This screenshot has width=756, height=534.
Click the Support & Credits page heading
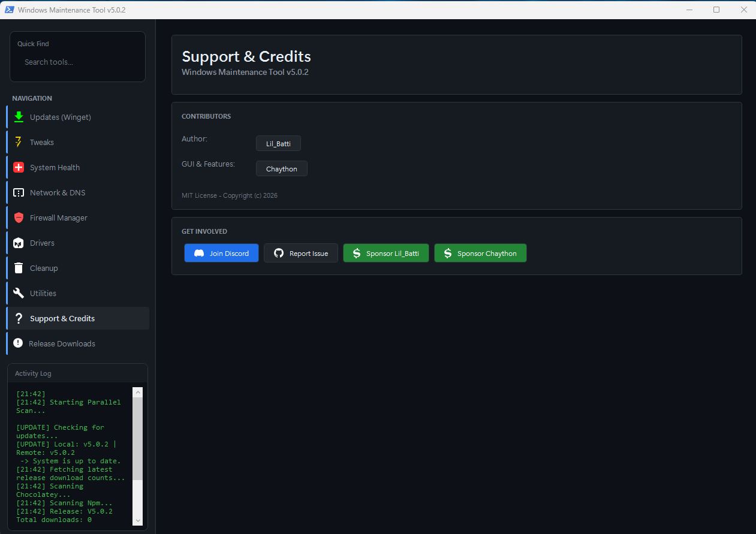coord(246,56)
